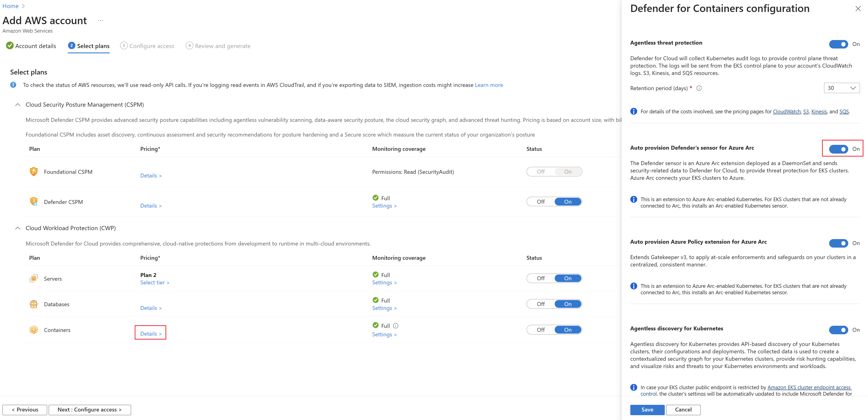Screen dimensions: 868x420
Task: Click Save in Defender for Containers panel
Action: (647, 410)
